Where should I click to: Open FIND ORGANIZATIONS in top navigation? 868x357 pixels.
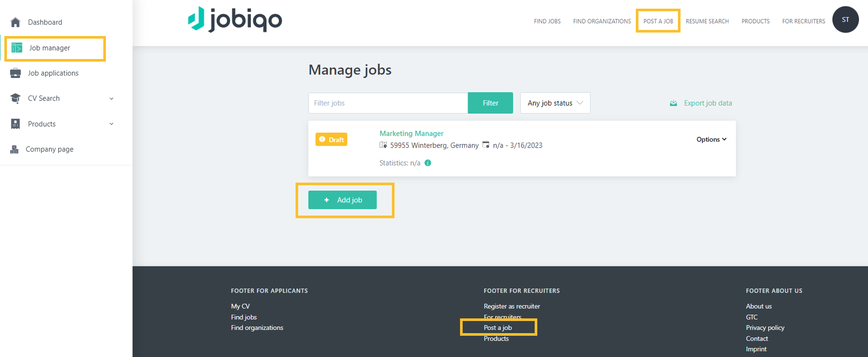(602, 21)
